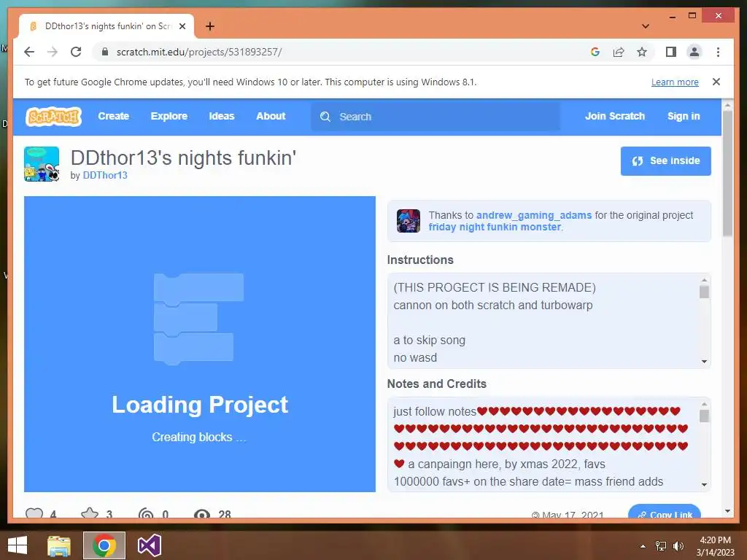Open the Windows Start button
This screenshot has height=560, width=747.
coord(18,545)
